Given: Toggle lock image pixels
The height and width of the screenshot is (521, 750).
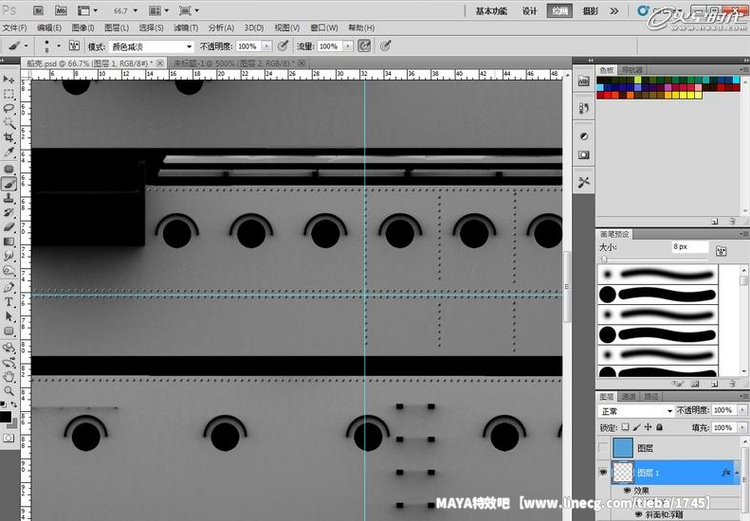Looking at the screenshot, I should click(x=637, y=427).
